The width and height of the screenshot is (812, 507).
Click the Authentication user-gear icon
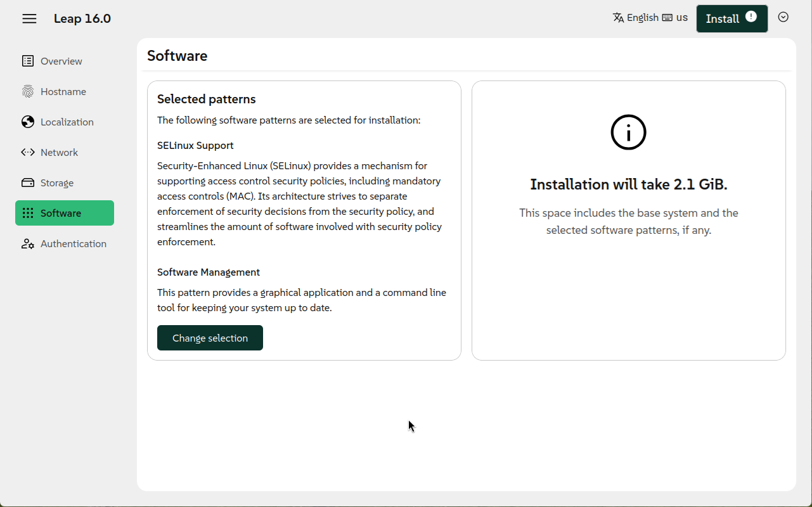point(28,243)
